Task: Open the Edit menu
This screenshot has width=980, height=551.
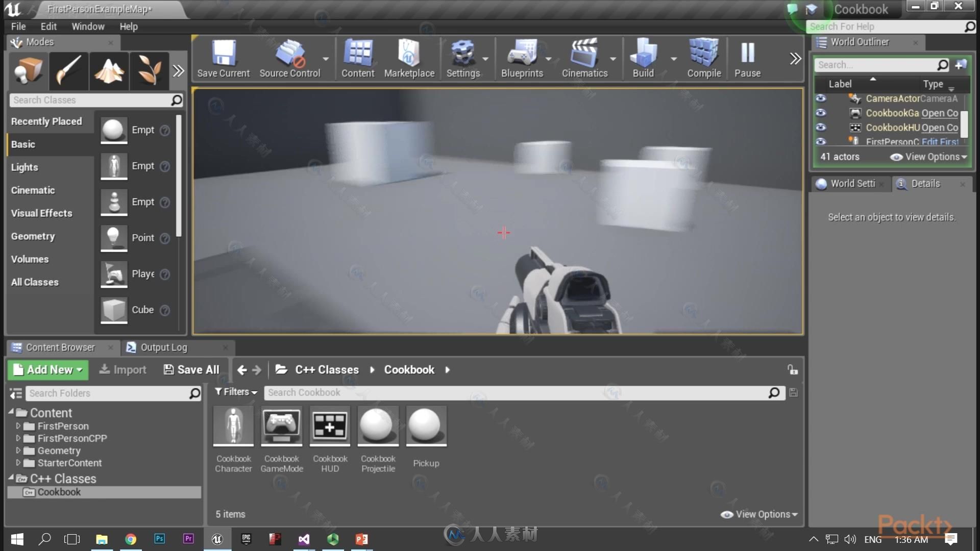Action: click(x=48, y=26)
